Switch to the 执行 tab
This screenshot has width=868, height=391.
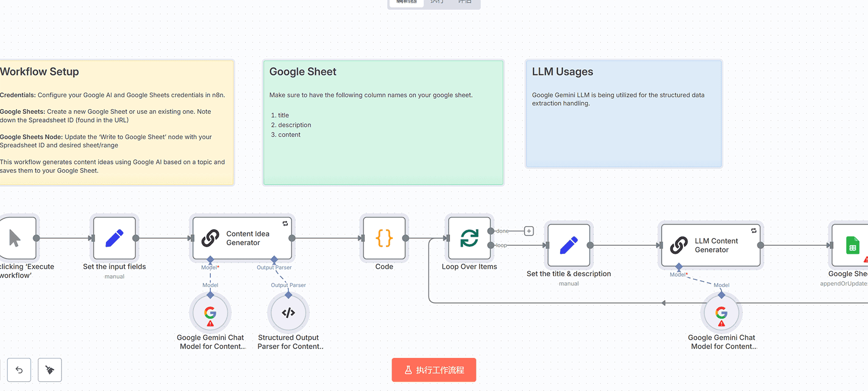(x=437, y=2)
